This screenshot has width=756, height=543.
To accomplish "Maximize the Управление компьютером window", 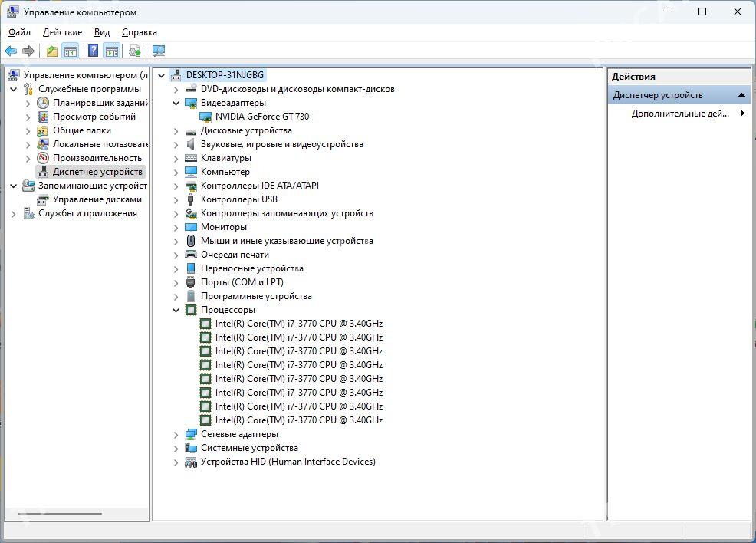I will point(702,12).
